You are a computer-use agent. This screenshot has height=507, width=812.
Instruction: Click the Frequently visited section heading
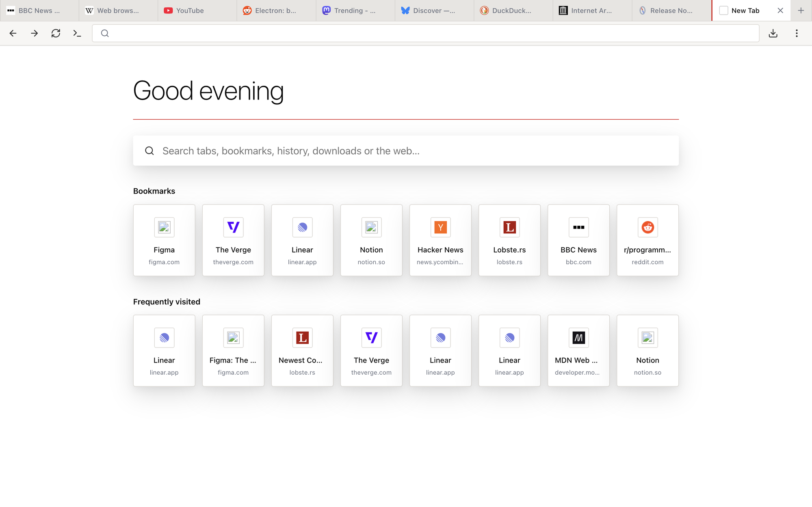click(167, 302)
